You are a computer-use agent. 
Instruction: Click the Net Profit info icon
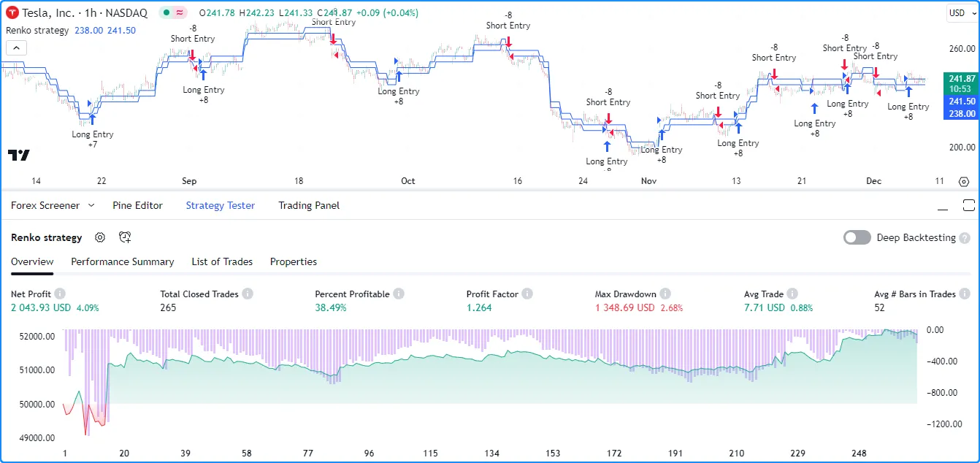[60, 294]
